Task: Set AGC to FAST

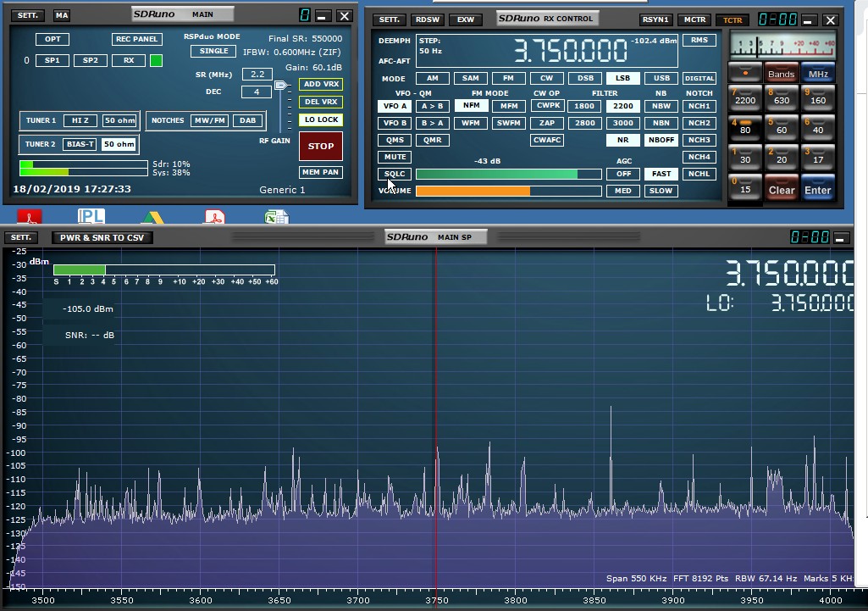Action: 661,174
